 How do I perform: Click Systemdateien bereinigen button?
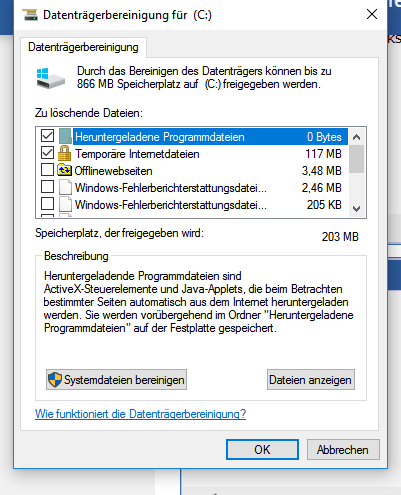click(116, 380)
